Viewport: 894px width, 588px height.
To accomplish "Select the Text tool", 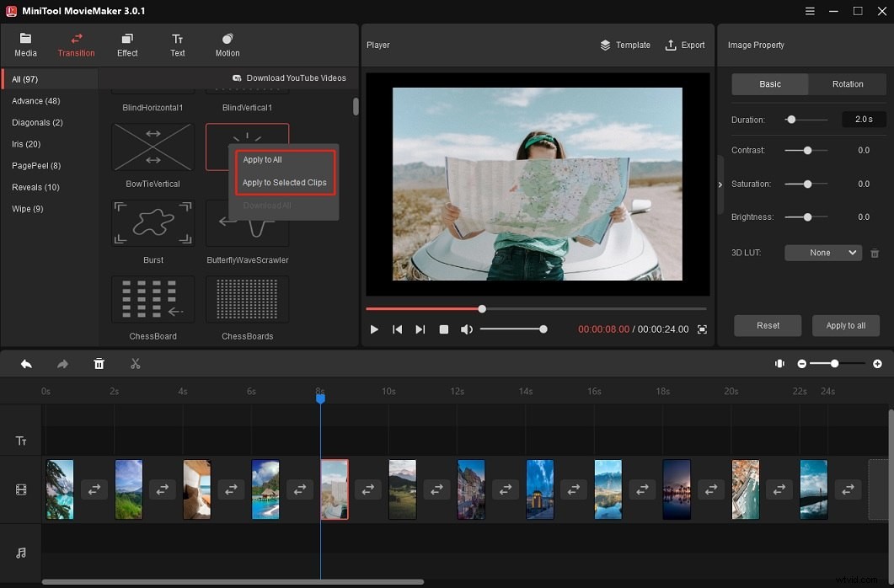I will pyautogui.click(x=177, y=44).
